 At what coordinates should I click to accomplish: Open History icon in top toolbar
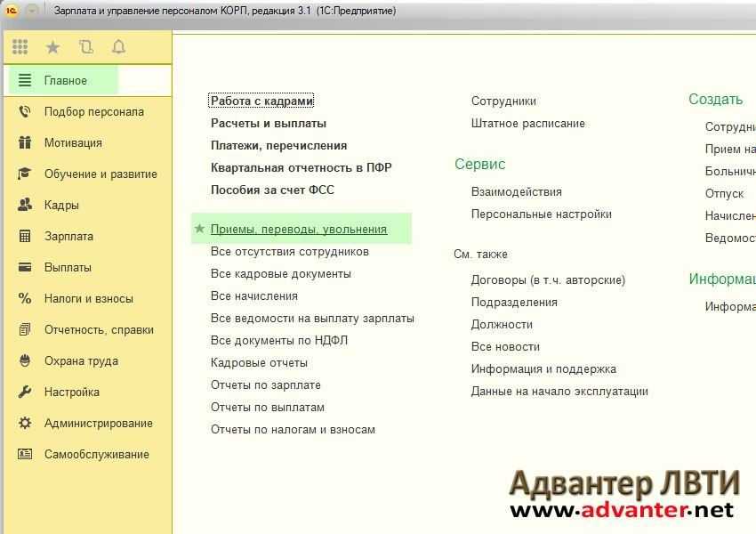point(85,47)
